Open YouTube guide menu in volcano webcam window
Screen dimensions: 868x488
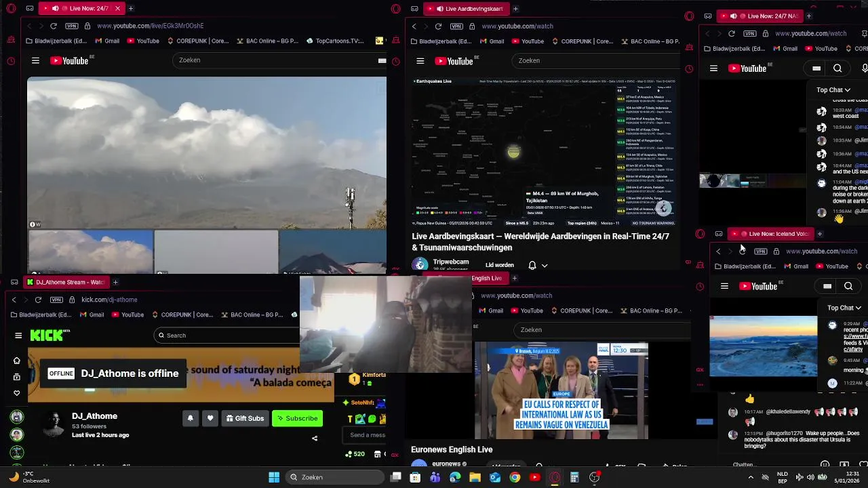35,60
